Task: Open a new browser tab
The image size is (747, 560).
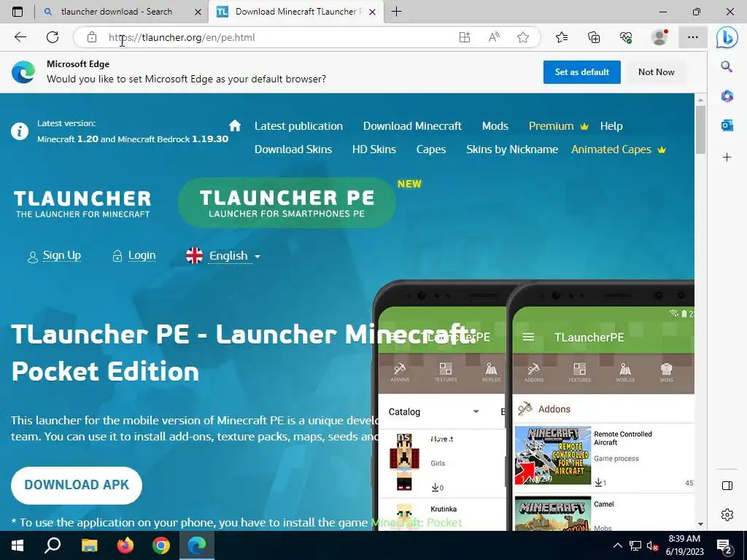Action: pyautogui.click(x=396, y=12)
